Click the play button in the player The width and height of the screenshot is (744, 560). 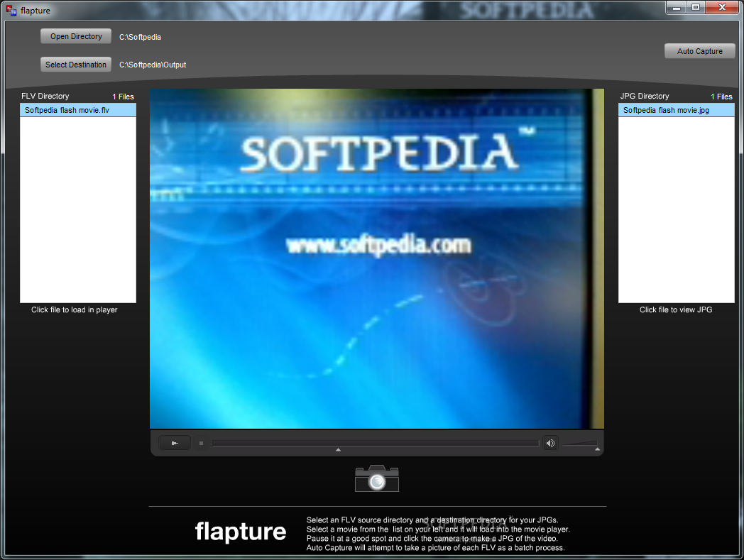pos(175,444)
